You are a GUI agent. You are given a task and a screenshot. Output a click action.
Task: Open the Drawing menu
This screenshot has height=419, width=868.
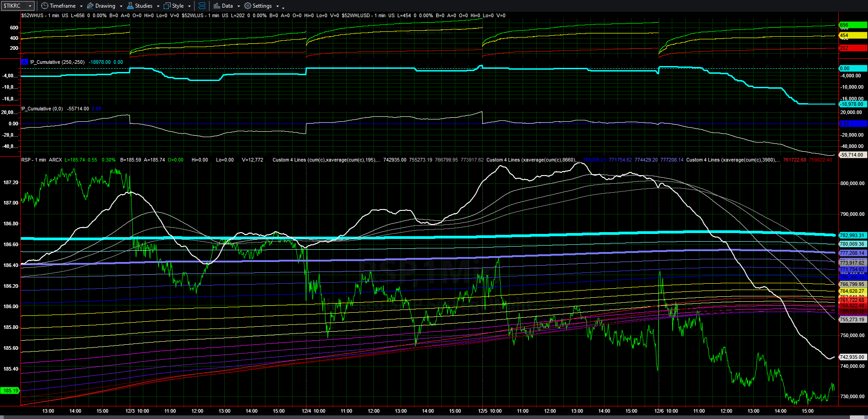point(105,6)
